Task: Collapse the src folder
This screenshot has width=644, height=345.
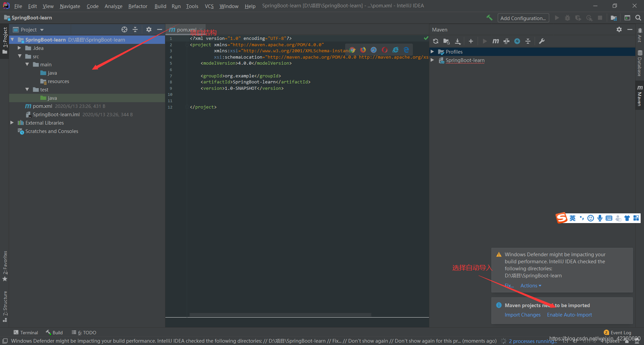Action: [x=19, y=56]
